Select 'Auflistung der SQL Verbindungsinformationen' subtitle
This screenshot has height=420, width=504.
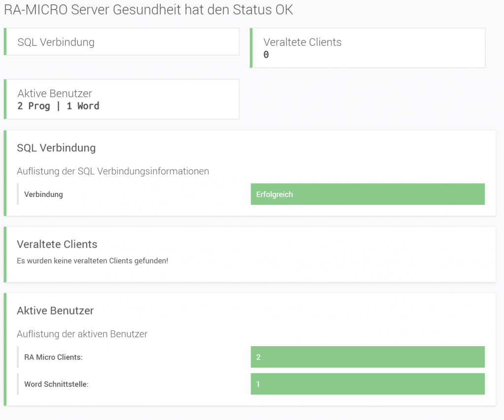(113, 171)
